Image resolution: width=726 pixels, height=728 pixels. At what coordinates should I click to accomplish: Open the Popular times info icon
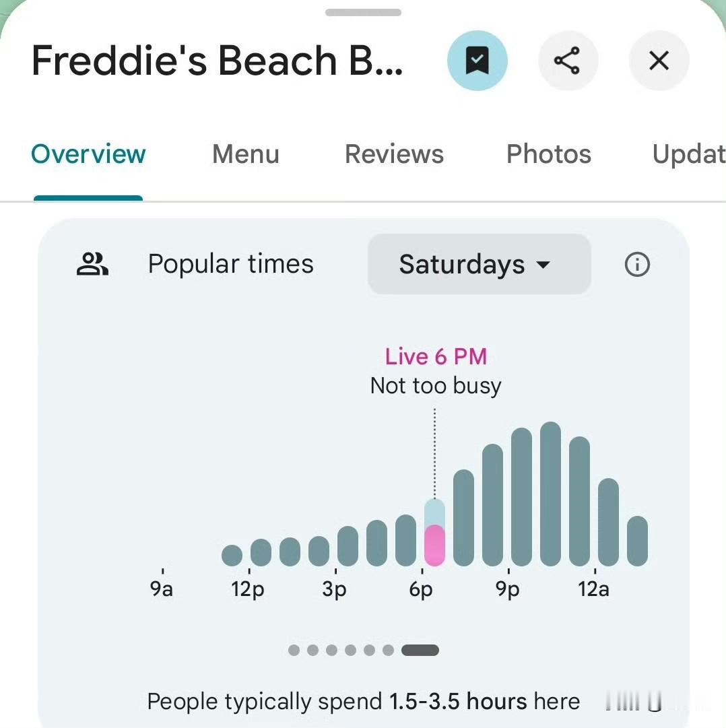pos(637,265)
